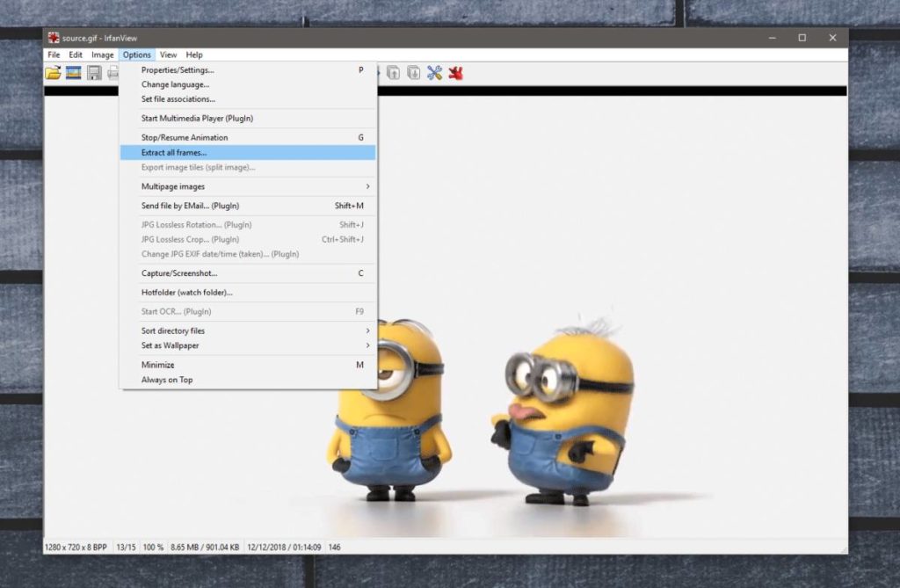
Task: Click the 13/15 frame counter in status bar
Action: tap(126, 547)
